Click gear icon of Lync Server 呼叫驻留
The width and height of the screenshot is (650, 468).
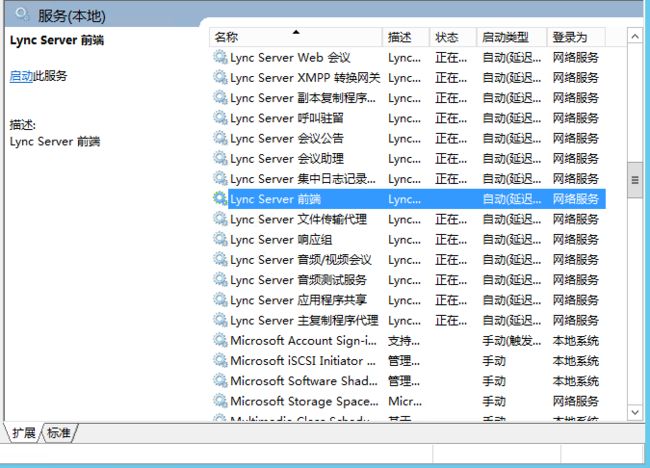[220, 118]
